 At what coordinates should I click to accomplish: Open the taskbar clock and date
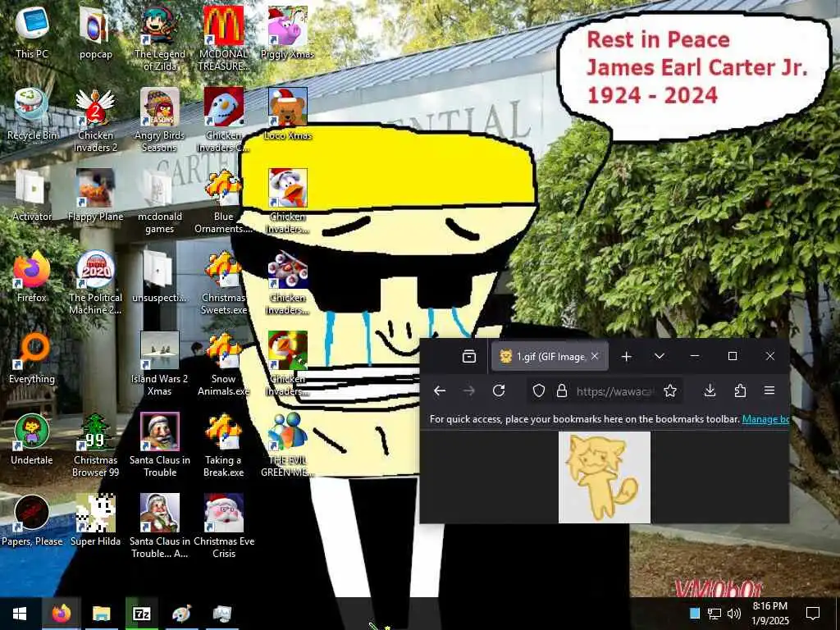coord(769,614)
